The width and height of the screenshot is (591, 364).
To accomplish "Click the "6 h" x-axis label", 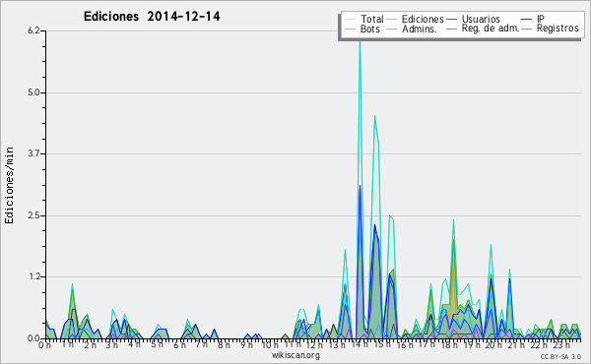I will click(x=179, y=344).
